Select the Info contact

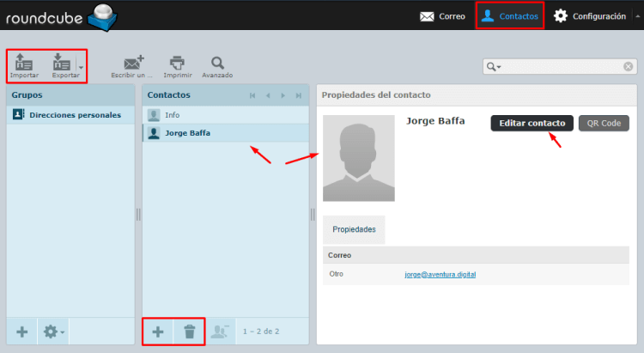click(172, 114)
